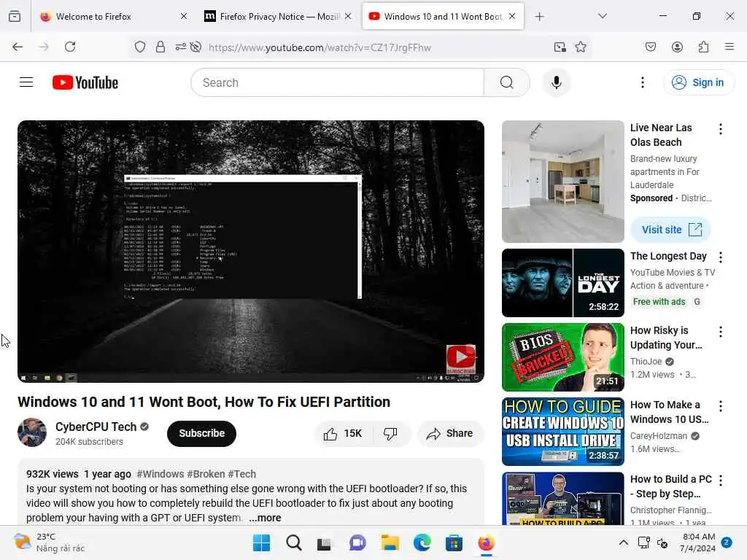Image resolution: width=747 pixels, height=560 pixels.
Task: Focus the YouTube search field
Action: 337,82
